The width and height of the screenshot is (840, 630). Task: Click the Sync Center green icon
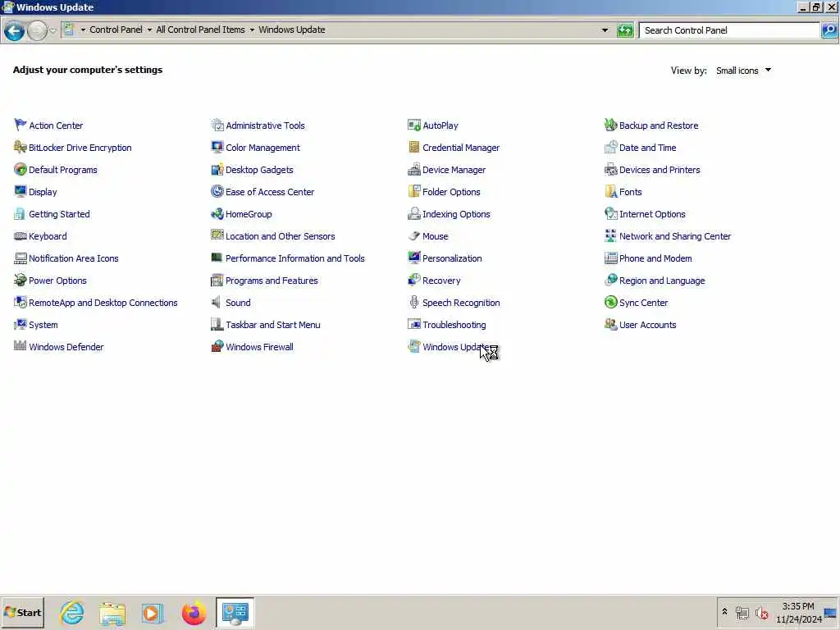point(610,302)
